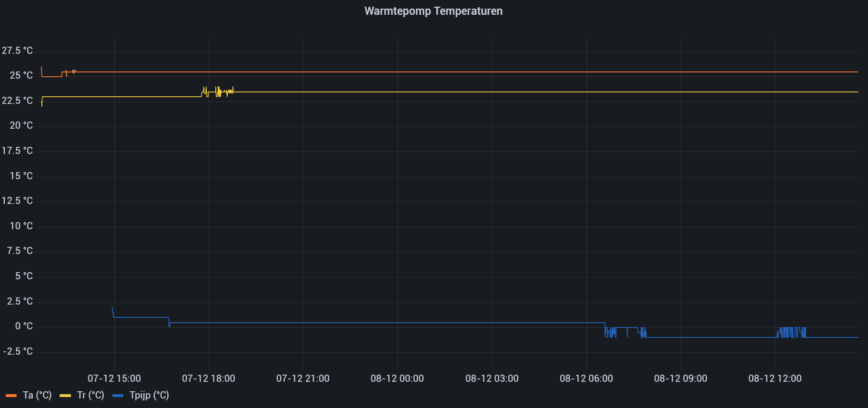Click the 25 °C y-axis label
Image resolution: width=868 pixels, height=408 pixels.
[x=21, y=75]
